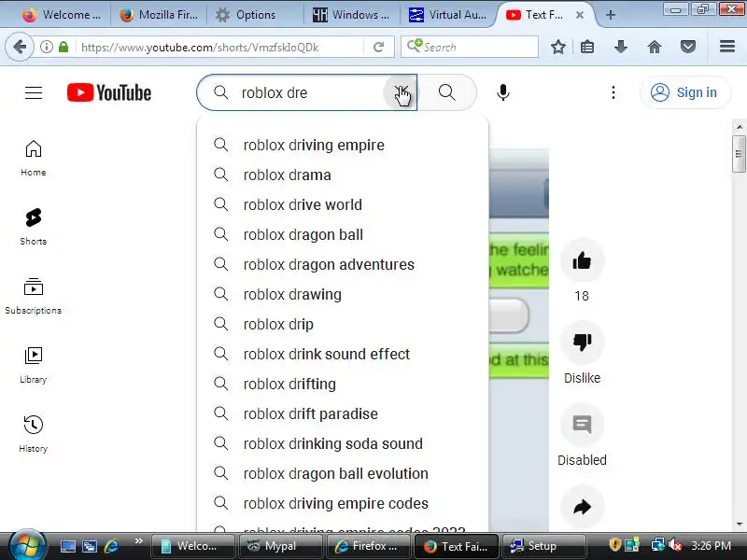Clear the YouTube search text

[401, 92]
